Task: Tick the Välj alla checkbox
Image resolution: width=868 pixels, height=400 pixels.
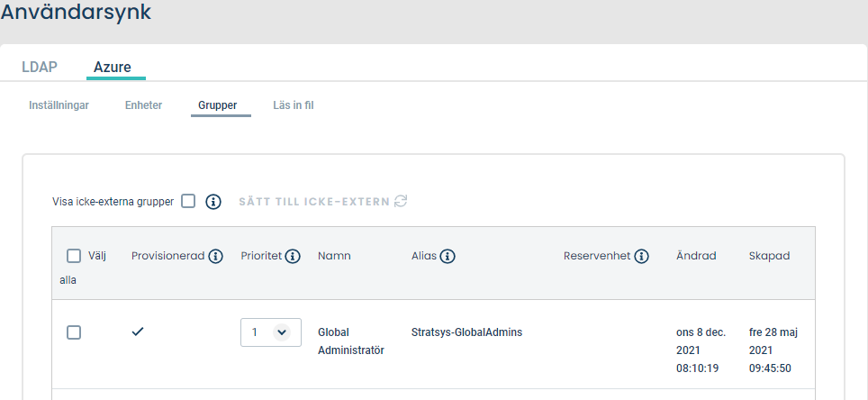Action: pos(74,255)
